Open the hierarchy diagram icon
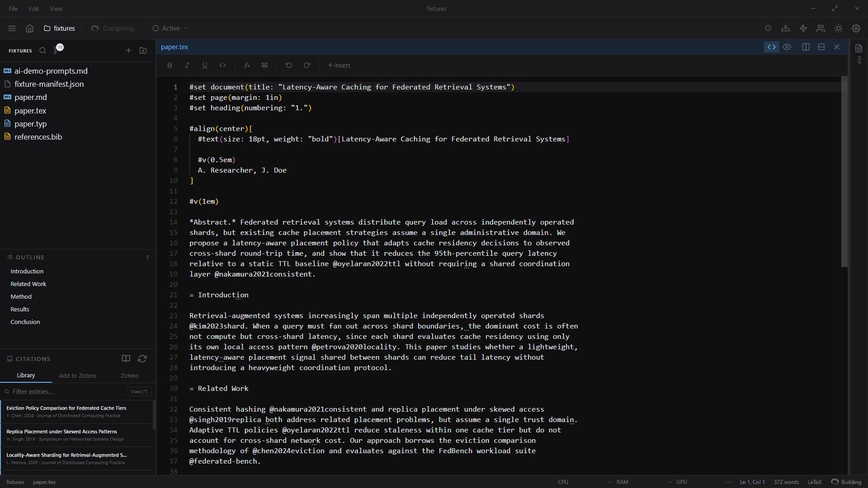868x488 pixels. coord(786,28)
